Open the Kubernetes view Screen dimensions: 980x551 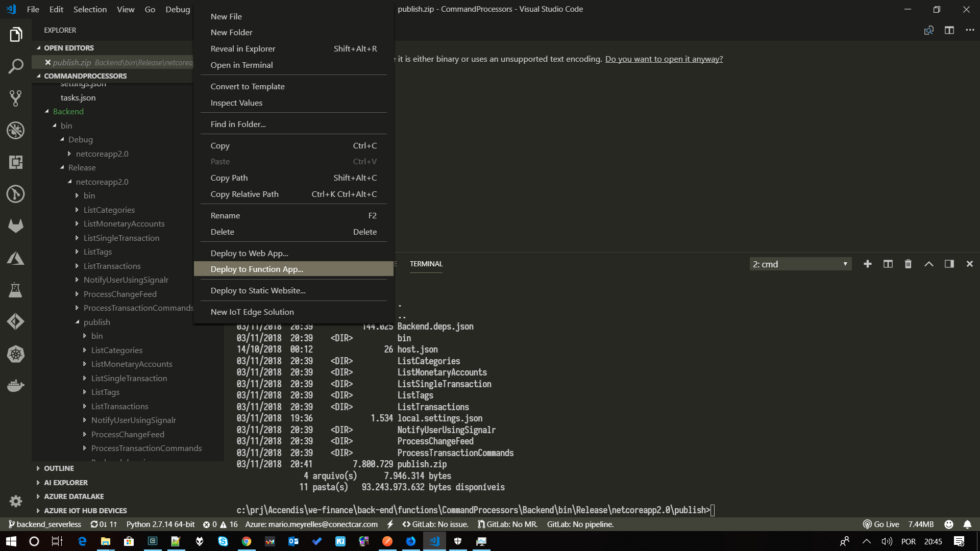(16, 354)
